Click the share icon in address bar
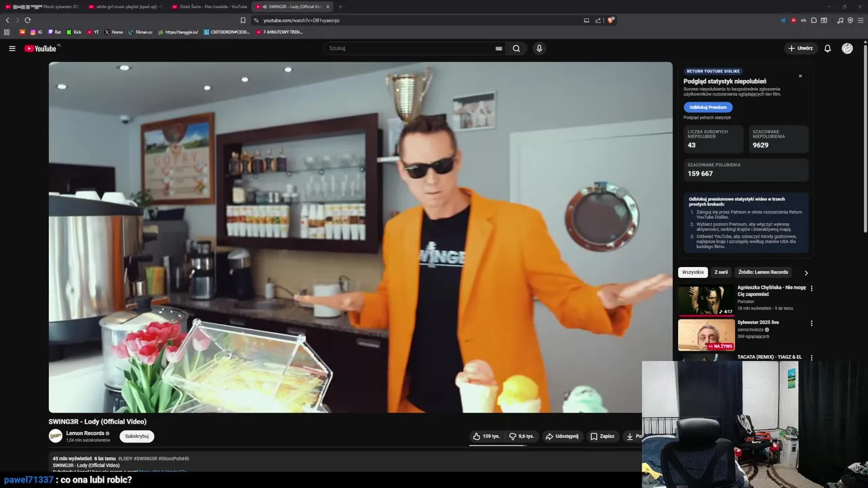 click(598, 20)
